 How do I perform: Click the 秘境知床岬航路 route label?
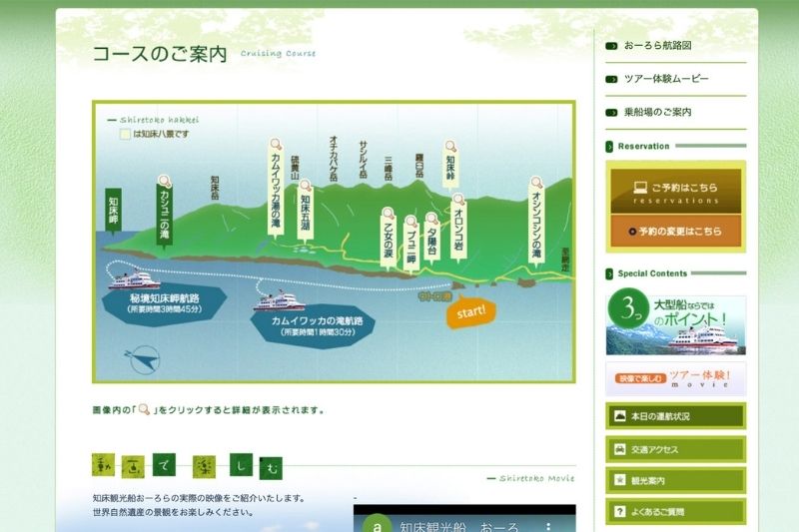tap(165, 303)
